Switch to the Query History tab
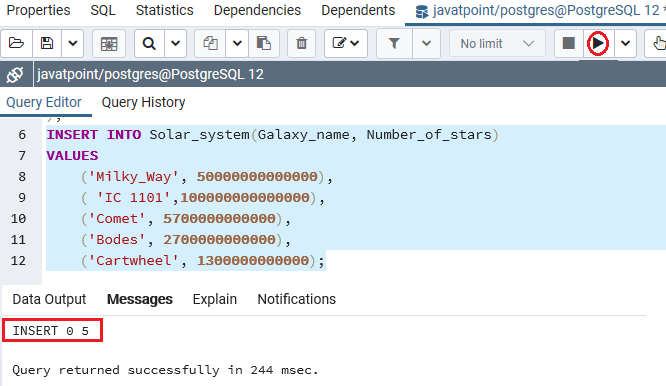Screen dimensions: 666x386 click(x=144, y=102)
